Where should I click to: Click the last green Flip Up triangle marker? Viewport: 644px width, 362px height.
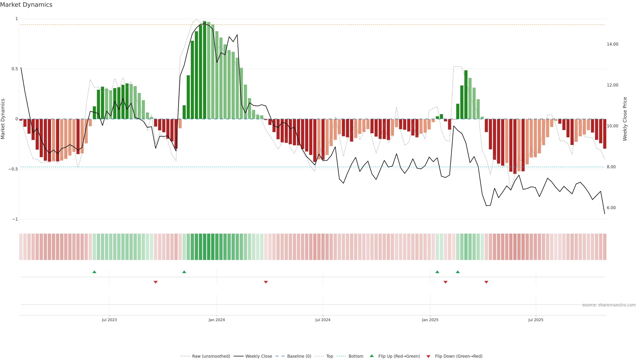point(458,272)
